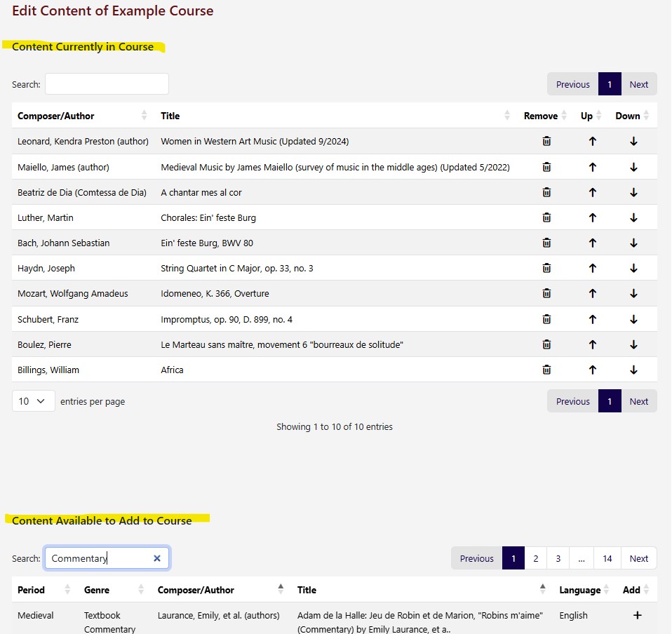Click Next in the top course pagination
The height and width of the screenshot is (634, 672).
tap(638, 84)
